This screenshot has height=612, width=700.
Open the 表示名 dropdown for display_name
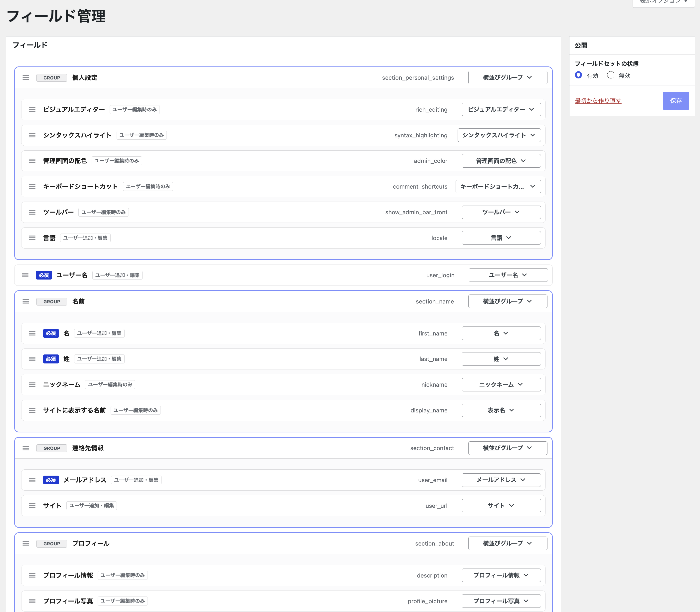(501, 410)
